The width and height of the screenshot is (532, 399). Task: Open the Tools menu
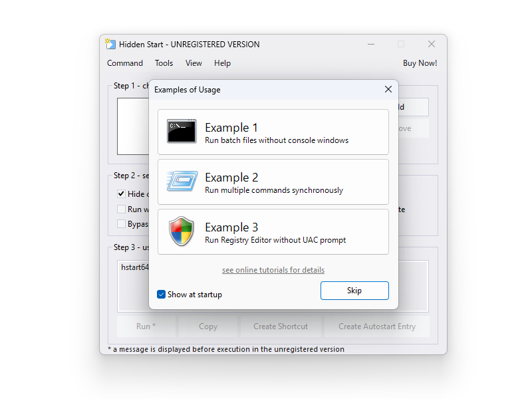click(x=164, y=63)
